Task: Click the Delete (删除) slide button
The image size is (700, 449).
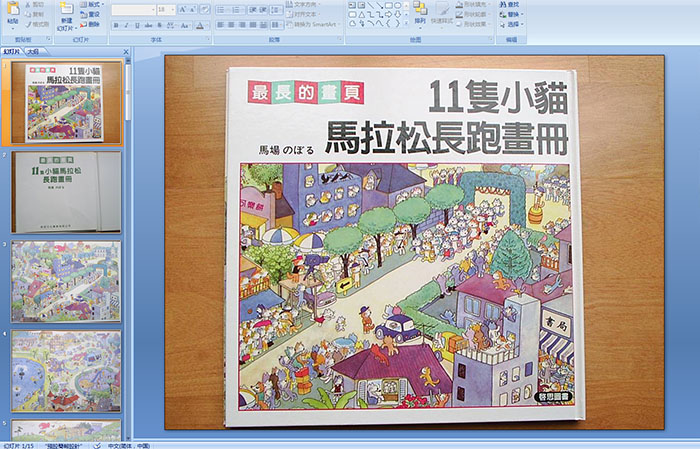Action: click(90, 25)
